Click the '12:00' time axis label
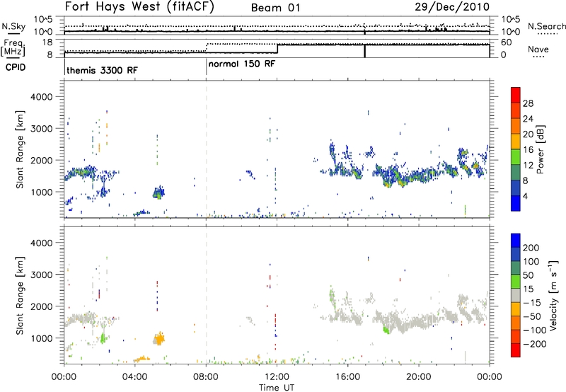This screenshot has width=566, height=392. click(x=277, y=377)
